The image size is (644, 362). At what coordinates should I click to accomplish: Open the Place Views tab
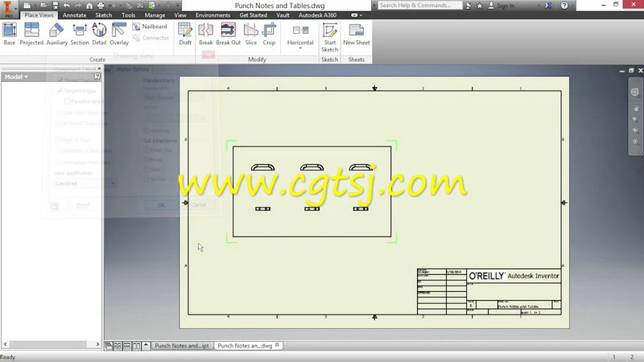pos(39,15)
